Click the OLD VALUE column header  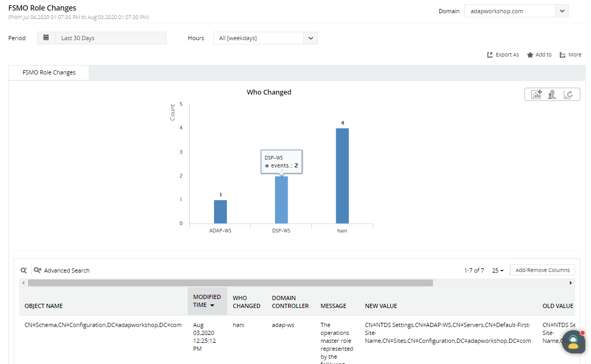[x=558, y=306]
